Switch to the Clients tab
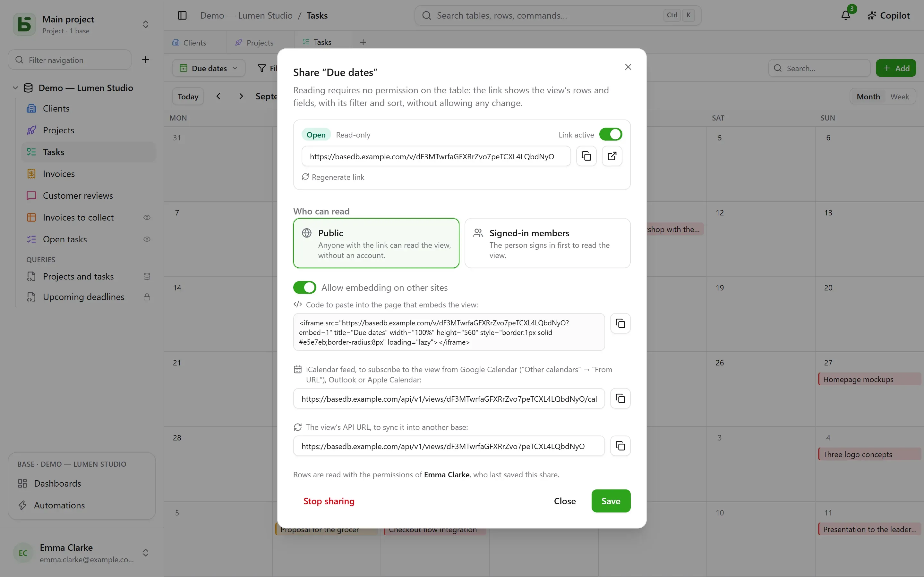Image resolution: width=924 pixels, height=577 pixels. (x=189, y=42)
